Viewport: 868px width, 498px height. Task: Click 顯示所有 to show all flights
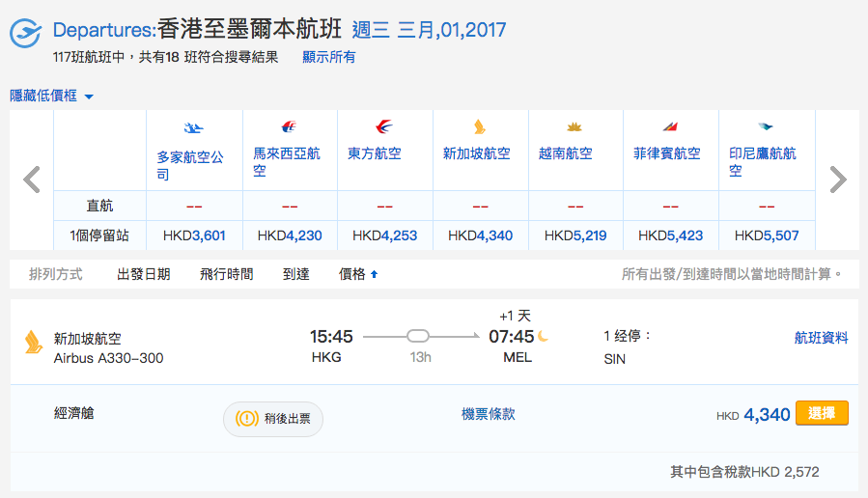click(329, 57)
